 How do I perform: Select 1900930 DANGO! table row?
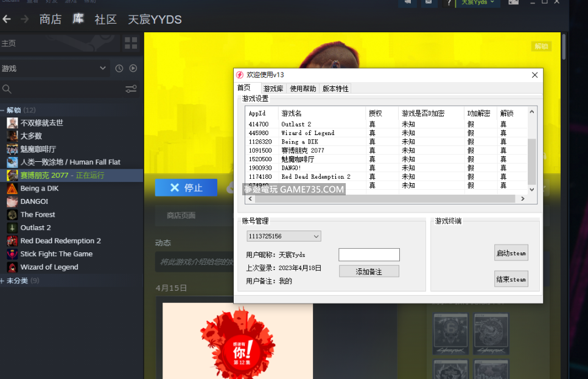tap(387, 168)
